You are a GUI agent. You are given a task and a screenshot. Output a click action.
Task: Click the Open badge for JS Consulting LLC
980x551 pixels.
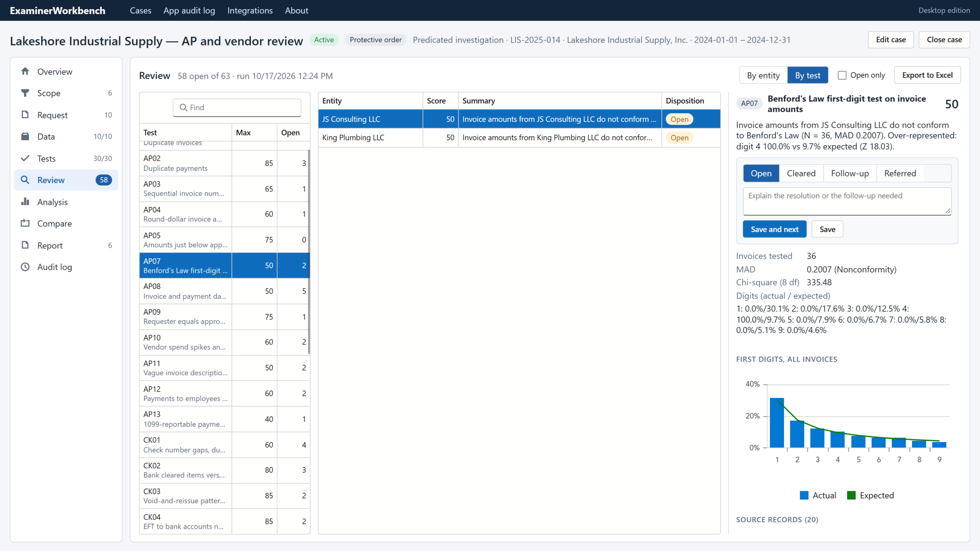(x=679, y=119)
